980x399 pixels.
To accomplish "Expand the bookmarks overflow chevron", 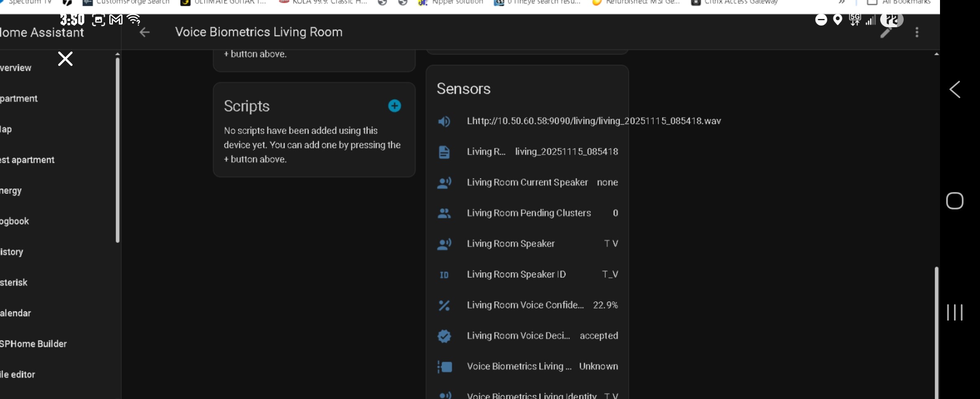I will [842, 2].
